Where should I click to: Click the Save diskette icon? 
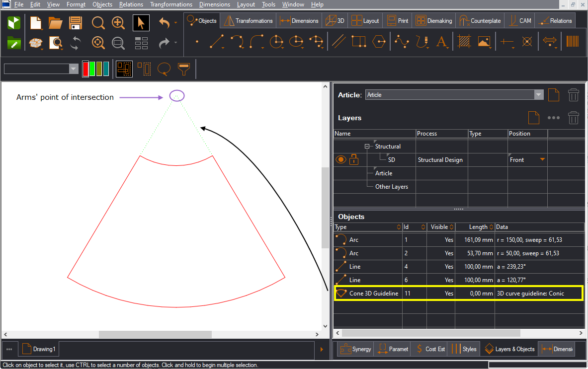(76, 23)
